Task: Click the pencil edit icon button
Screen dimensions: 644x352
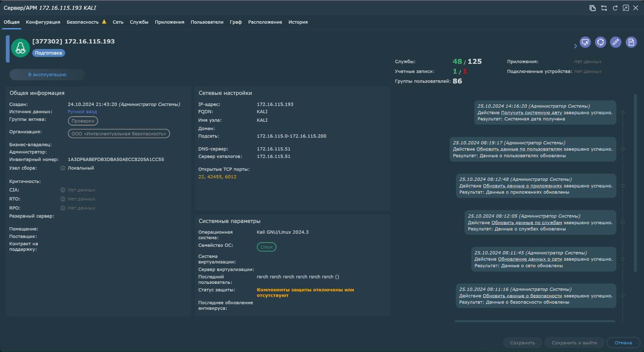Action: coord(616,42)
